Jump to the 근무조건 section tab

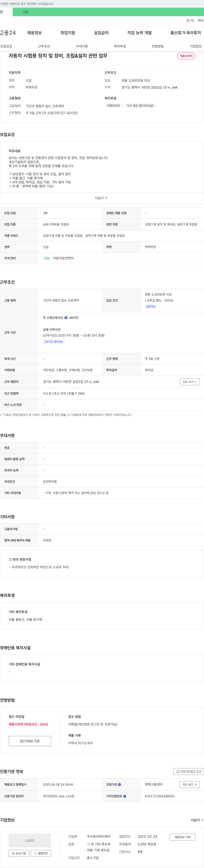click(x=44, y=46)
